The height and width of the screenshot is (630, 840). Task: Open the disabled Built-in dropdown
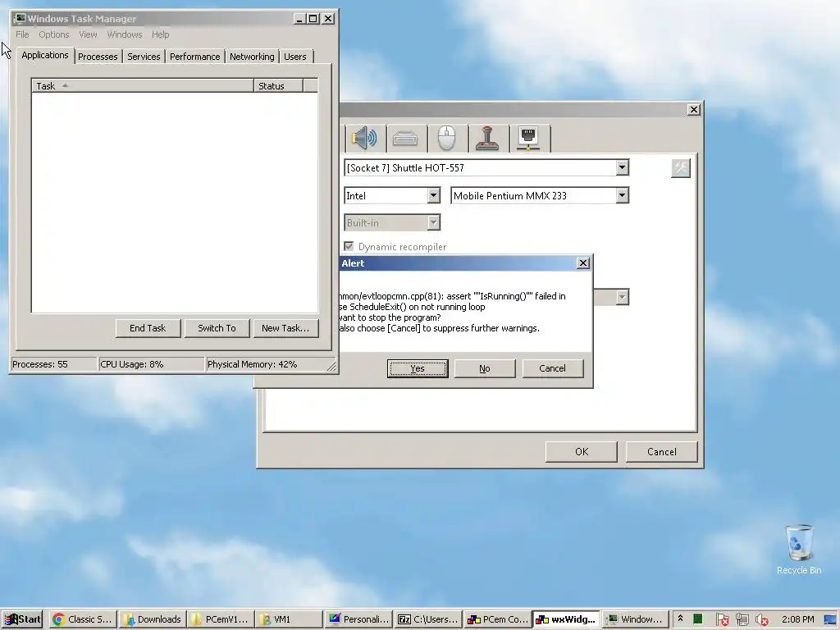[433, 223]
